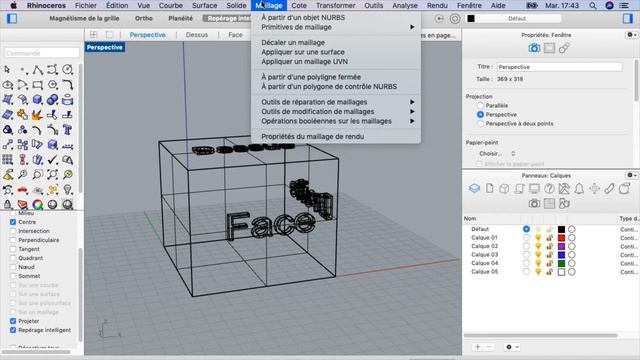Uncheck the Centre object snap
640x360 pixels.
13,222
